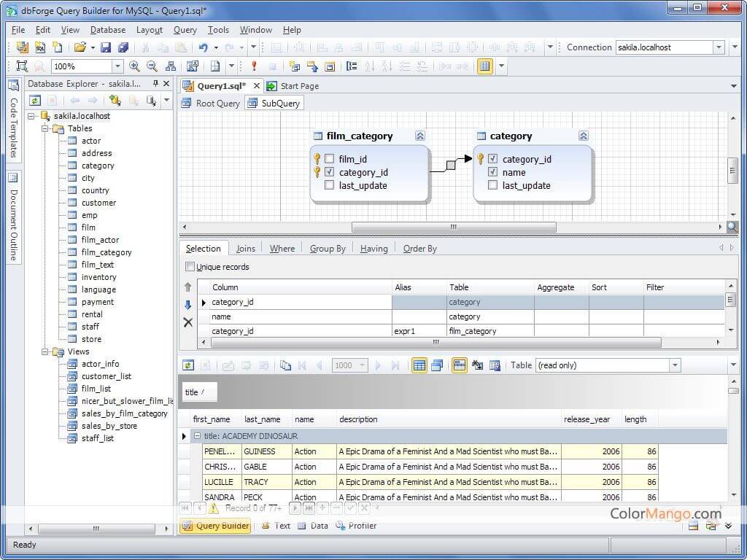Click the Open file folder icon
This screenshot has height=560, width=747.
pyautogui.click(x=80, y=47)
